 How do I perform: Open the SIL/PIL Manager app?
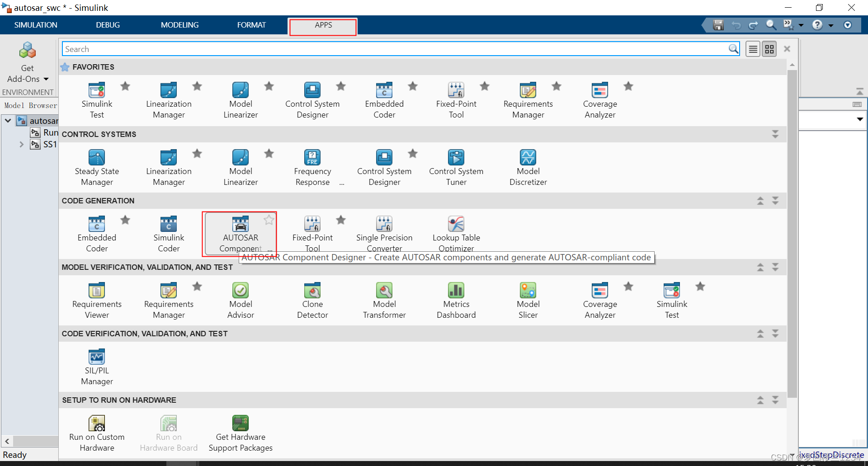pos(97,366)
